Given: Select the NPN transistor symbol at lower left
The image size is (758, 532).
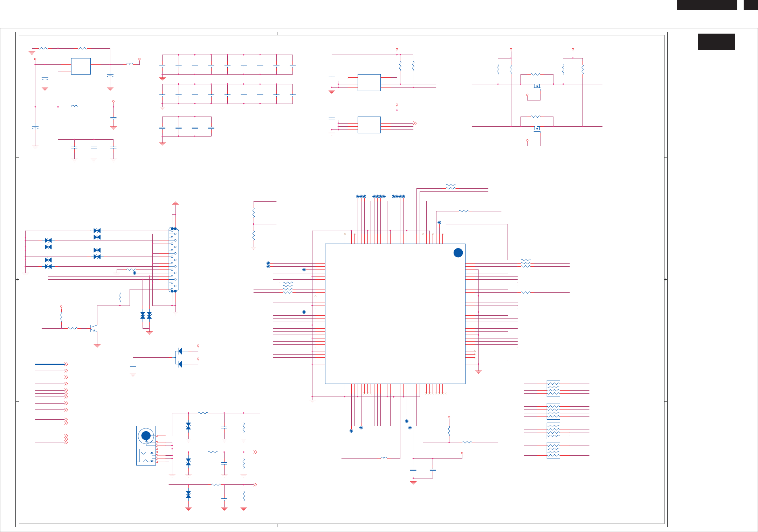Looking at the screenshot, I should 93,328.
